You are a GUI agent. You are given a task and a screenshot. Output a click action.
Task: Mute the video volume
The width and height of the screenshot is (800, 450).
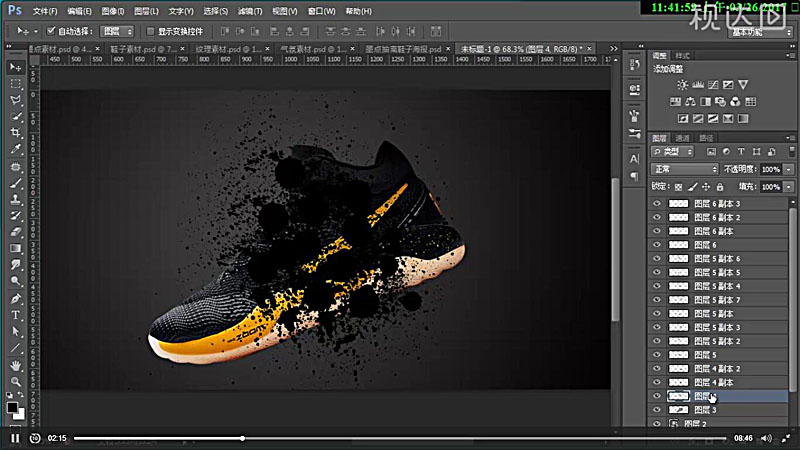pos(766,438)
